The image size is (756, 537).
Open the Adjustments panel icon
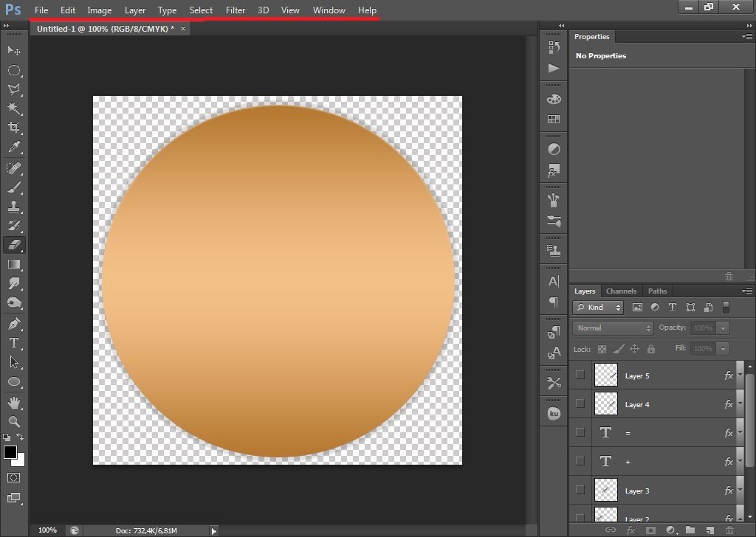554,149
